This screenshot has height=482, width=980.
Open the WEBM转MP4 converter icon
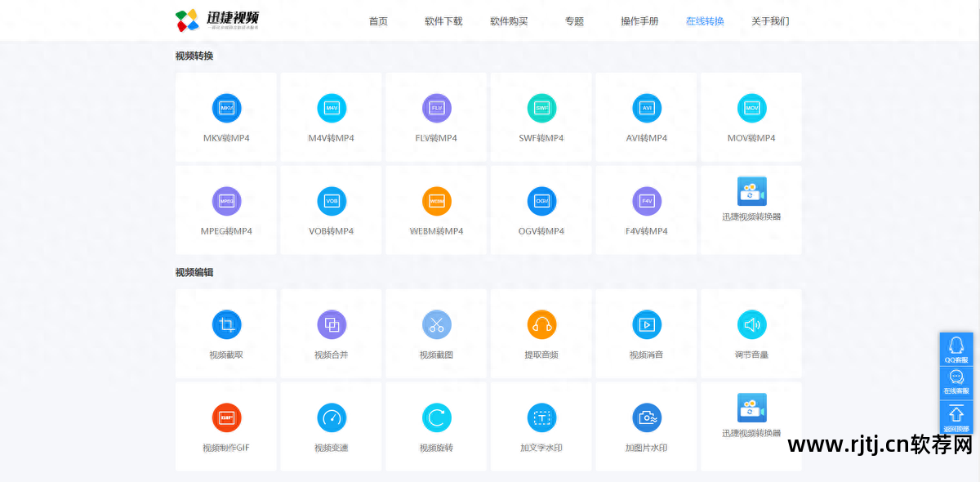click(436, 201)
